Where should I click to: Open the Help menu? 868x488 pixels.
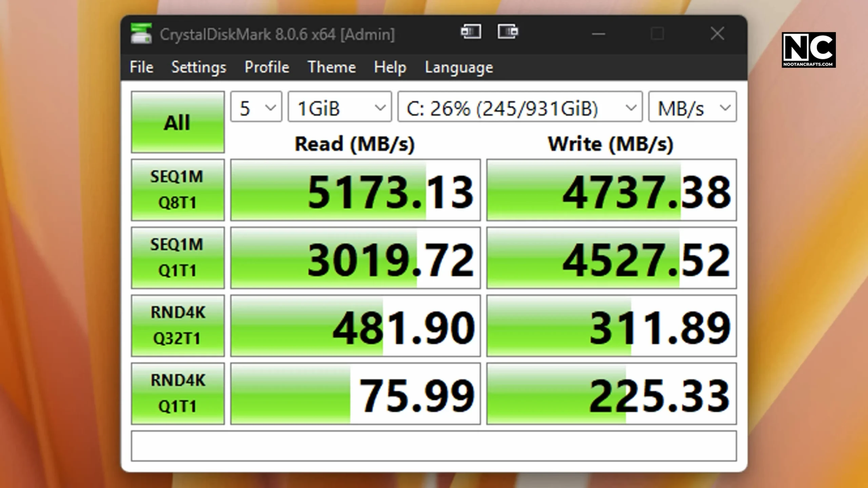[390, 67]
